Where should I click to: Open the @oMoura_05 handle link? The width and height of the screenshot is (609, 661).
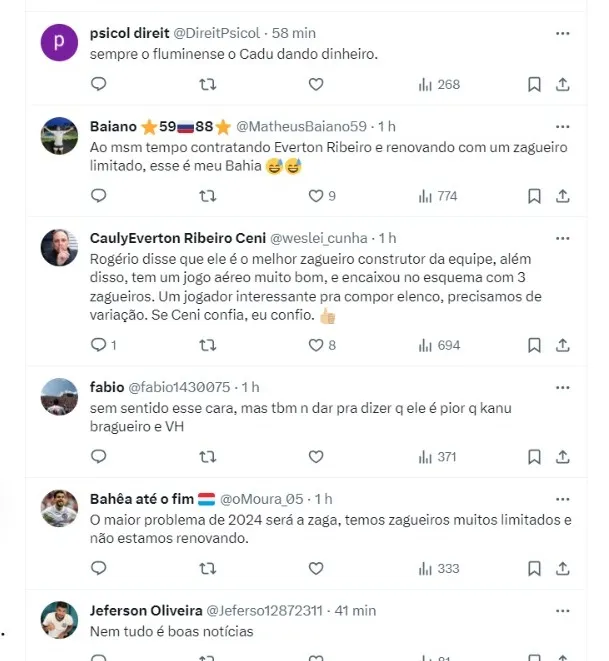coord(260,498)
